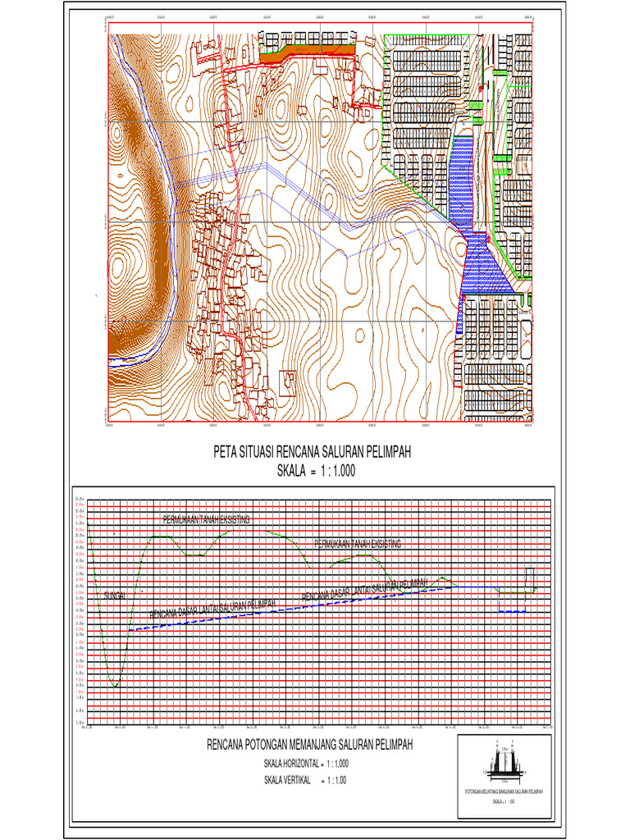Click the upper-left "PERMUKAAN TANAH EKSISTING" label
The image size is (630, 840).
coord(206,518)
